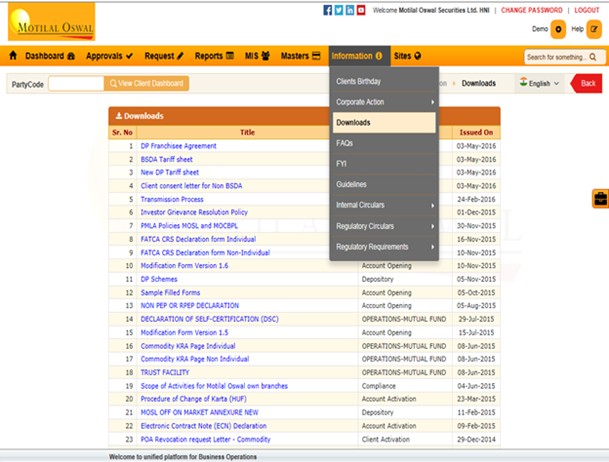This screenshot has height=462, width=609.
Task: Open Transmission Process link
Action: 172,199
